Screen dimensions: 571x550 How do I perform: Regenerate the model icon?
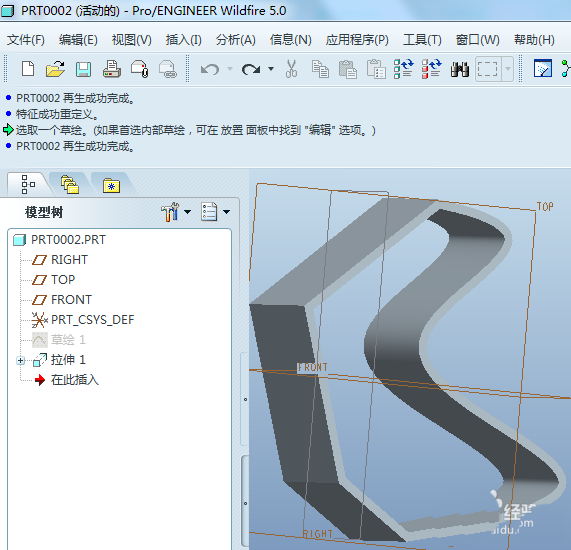(403, 68)
